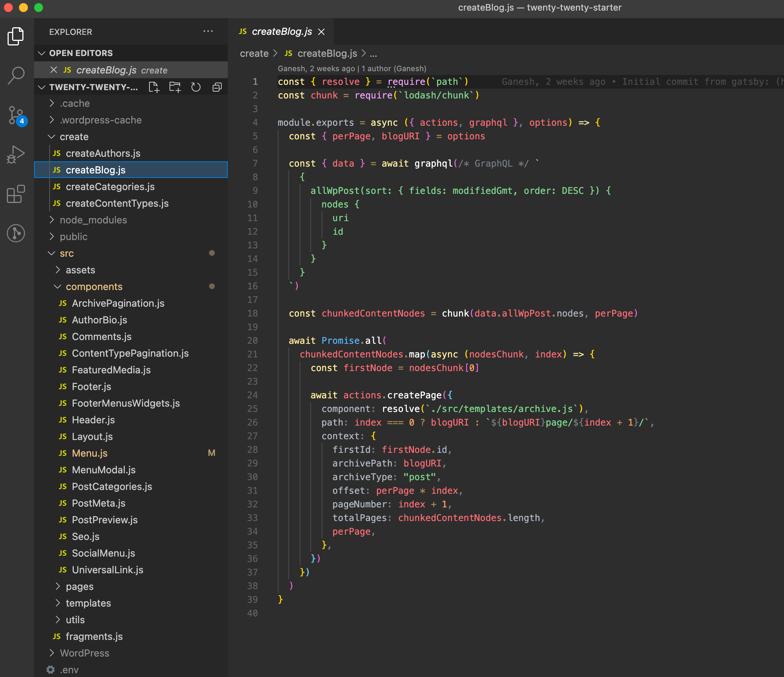The height and width of the screenshot is (677, 784).
Task: Click the GitLens authors code lens line
Action: pos(352,69)
